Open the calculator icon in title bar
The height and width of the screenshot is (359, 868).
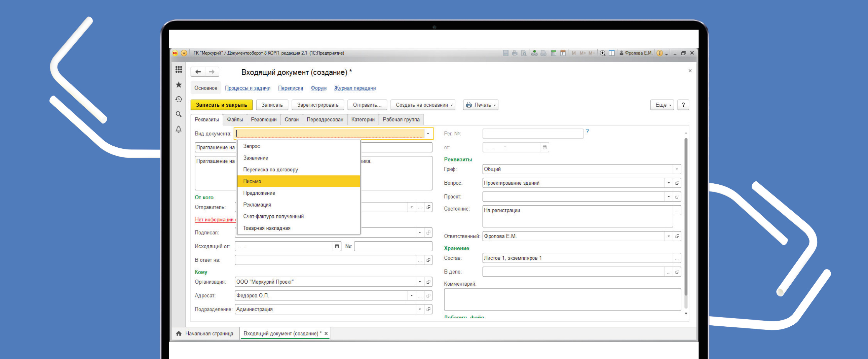click(x=553, y=53)
